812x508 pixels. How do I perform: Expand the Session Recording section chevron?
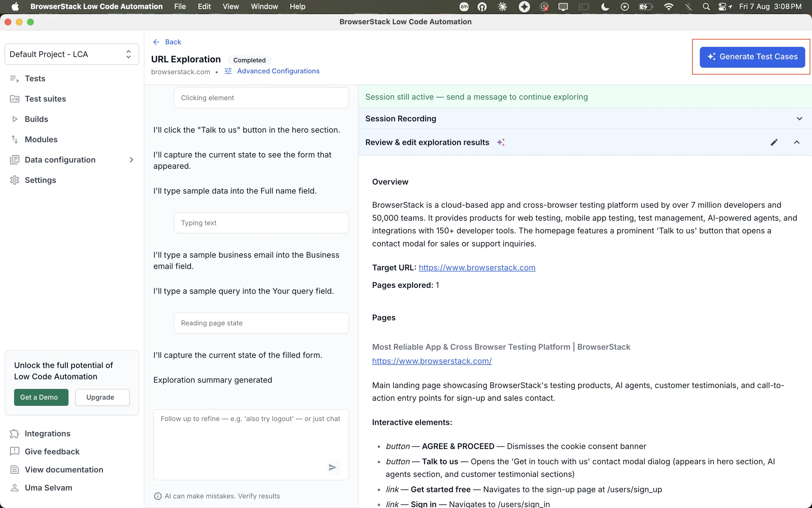(x=800, y=119)
